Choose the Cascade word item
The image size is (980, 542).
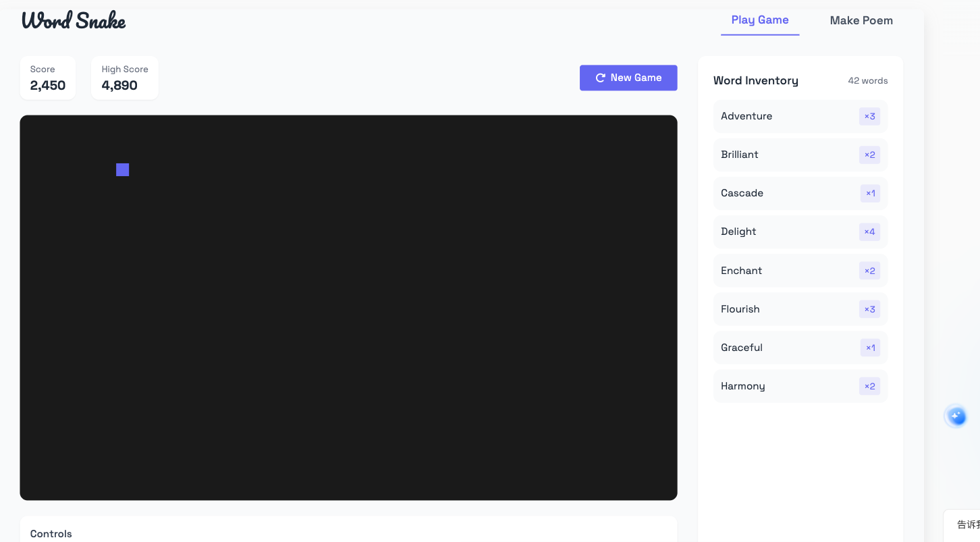click(742, 193)
